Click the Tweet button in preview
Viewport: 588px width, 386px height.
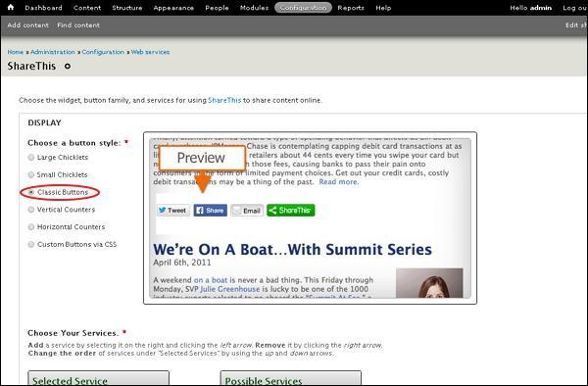(172, 211)
